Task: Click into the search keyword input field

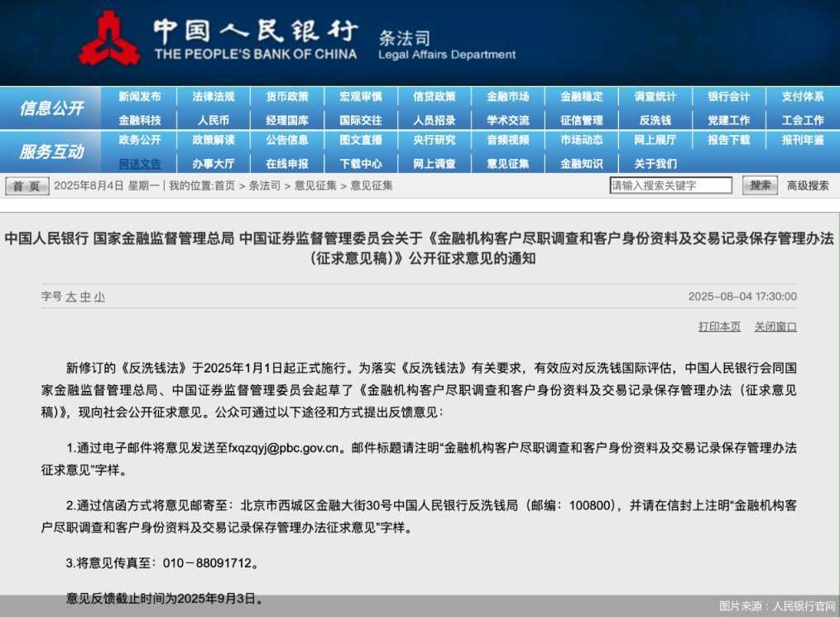Action: pyautogui.click(x=670, y=186)
